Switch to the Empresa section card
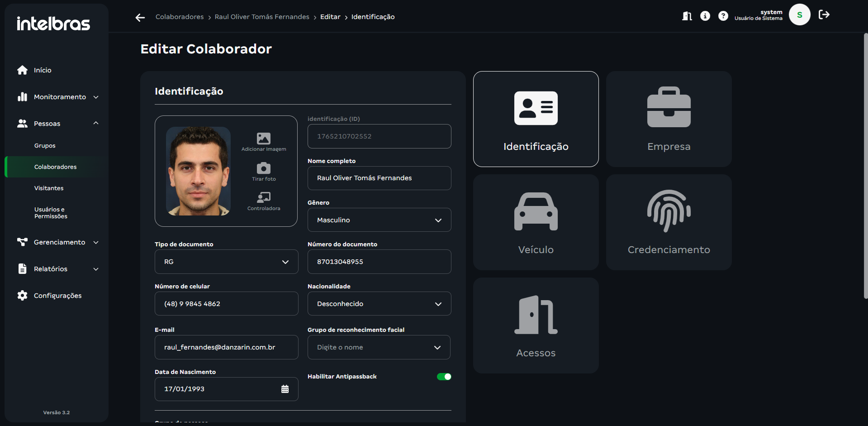Screen dimensions: 868x426 [x=669, y=119]
